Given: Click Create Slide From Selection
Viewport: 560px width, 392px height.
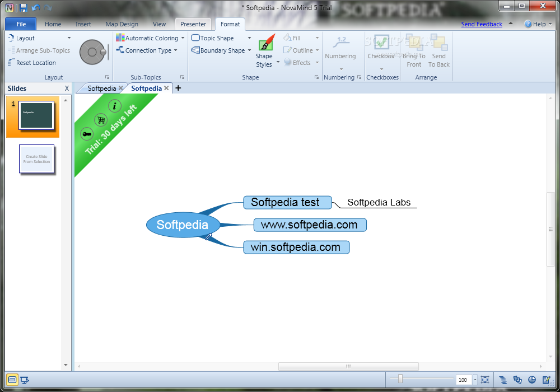Looking at the screenshot, I should 37,159.
